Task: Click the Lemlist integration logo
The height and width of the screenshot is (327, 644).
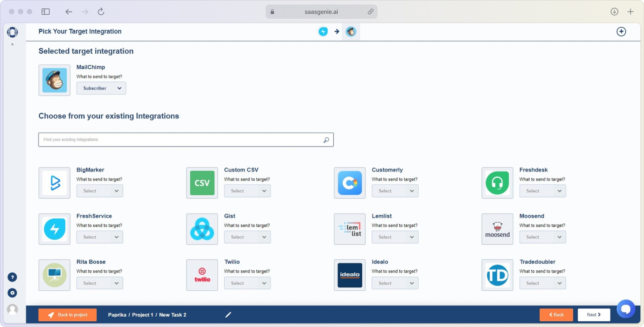Action: 350,229
